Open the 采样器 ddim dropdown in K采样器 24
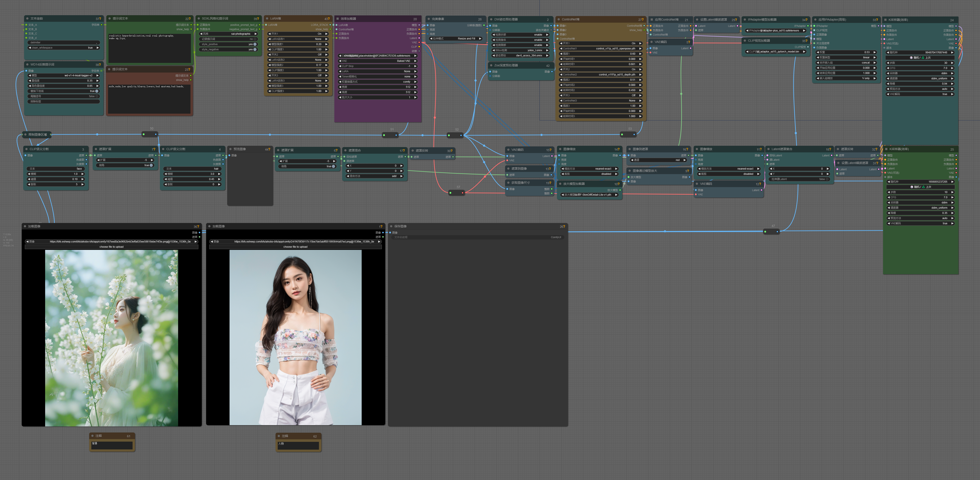The image size is (980, 480). click(920, 73)
